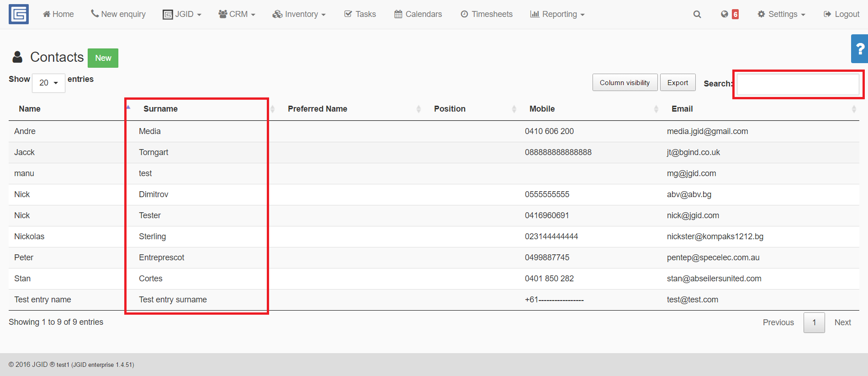Viewport: 868px width, 376px height.
Task: Click Test entry surname cell
Action: 173,300
